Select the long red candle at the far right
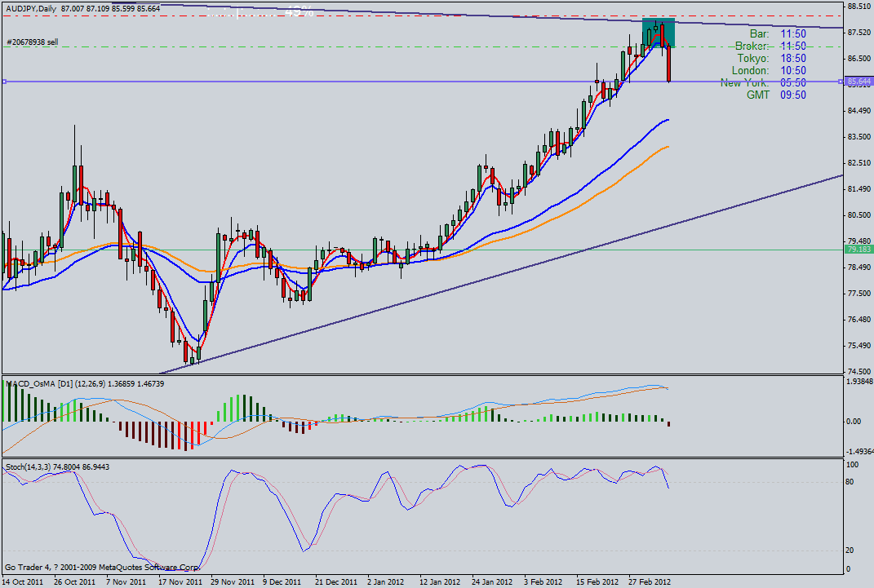This screenshot has height=588, width=874. [669, 64]
